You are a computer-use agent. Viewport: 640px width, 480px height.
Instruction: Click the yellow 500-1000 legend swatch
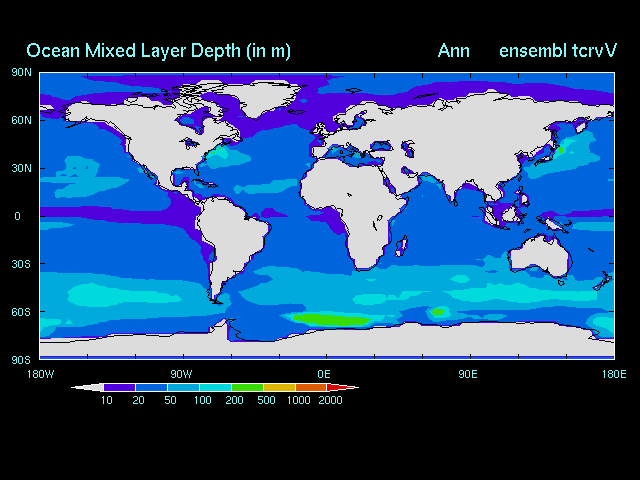[x=279, y=387]
